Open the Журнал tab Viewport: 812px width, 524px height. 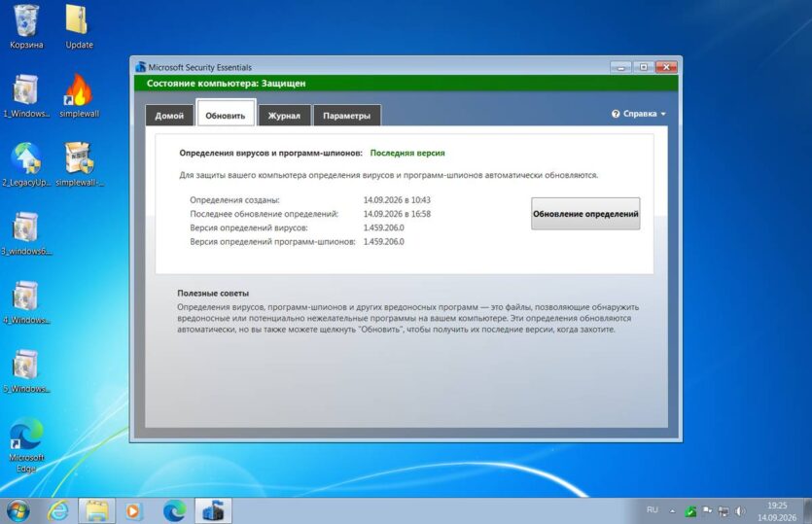click(284, 116)
